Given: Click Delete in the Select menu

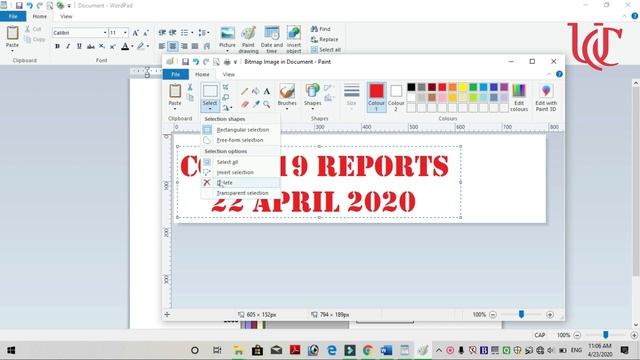Looking at the screenshot, I should [240, 182].
